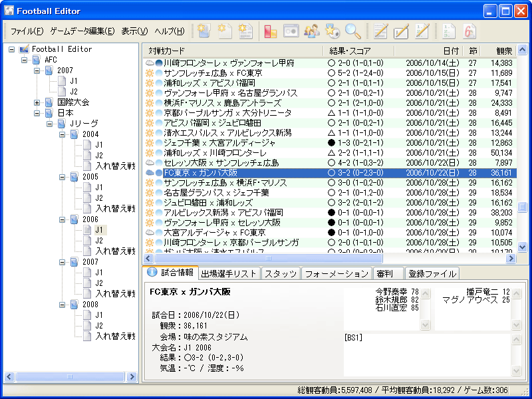The width and height of the screenshot is (532, 399).
Task: Sort by the 日付 column header
Action: click(x=428, y=51)
